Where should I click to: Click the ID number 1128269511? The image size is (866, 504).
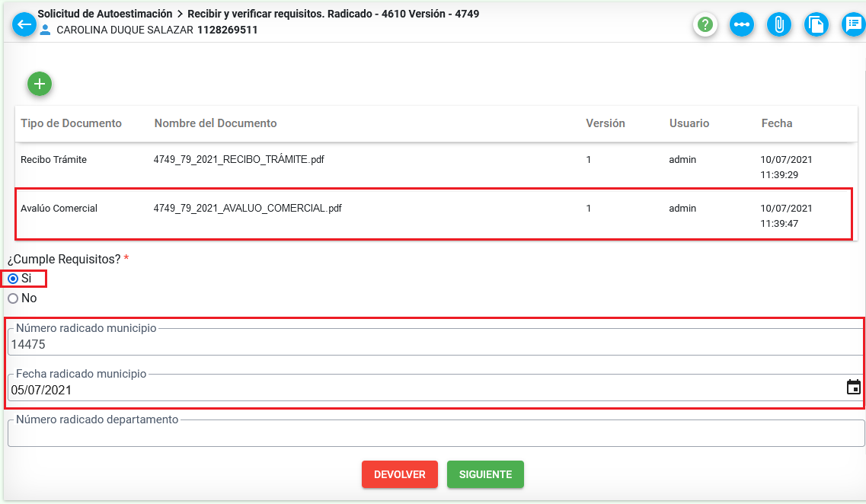(227, 30)
